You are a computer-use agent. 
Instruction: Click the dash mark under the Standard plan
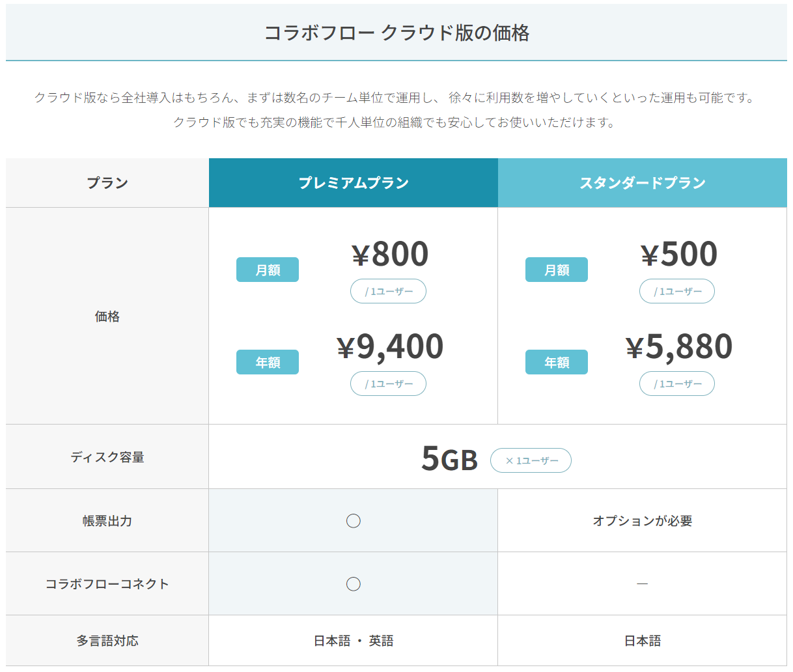(x=642, y=584)
